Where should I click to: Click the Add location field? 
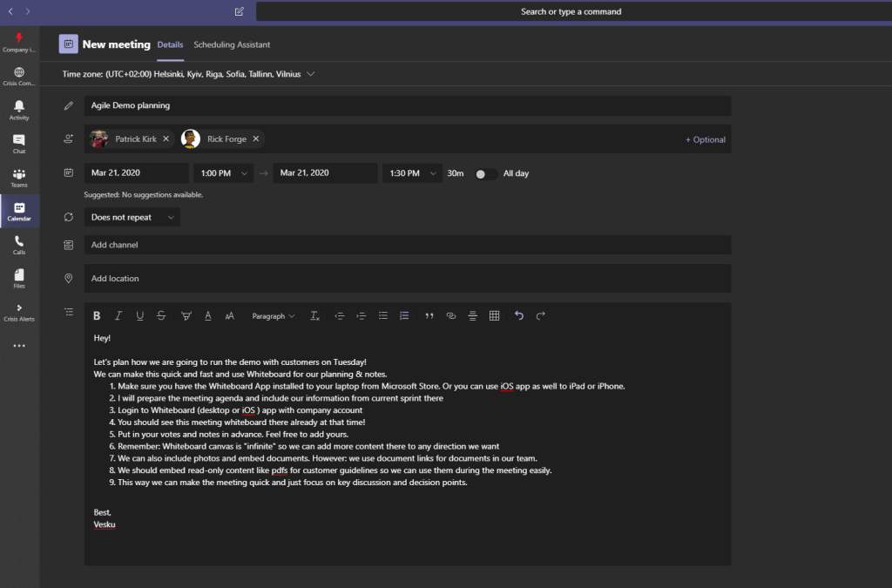(408, 278)
